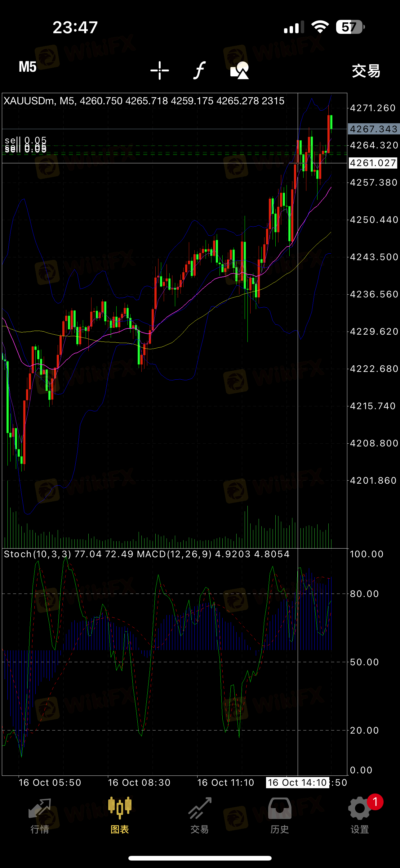Viewport: 400px width, 868px height.
Task: Select the 4261.027 crosshair price label
Action: 373,163
